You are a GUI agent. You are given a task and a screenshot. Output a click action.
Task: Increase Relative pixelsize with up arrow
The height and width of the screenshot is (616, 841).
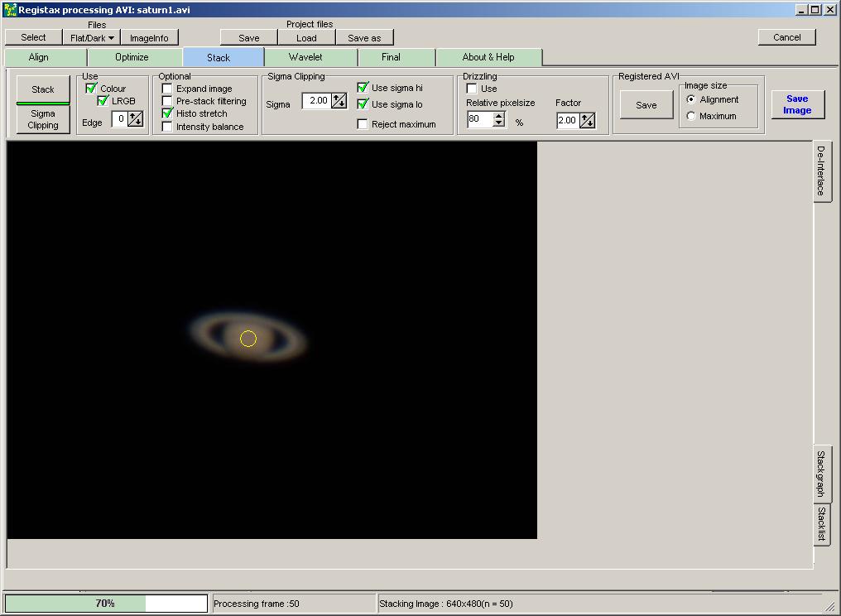click(499, 115)
